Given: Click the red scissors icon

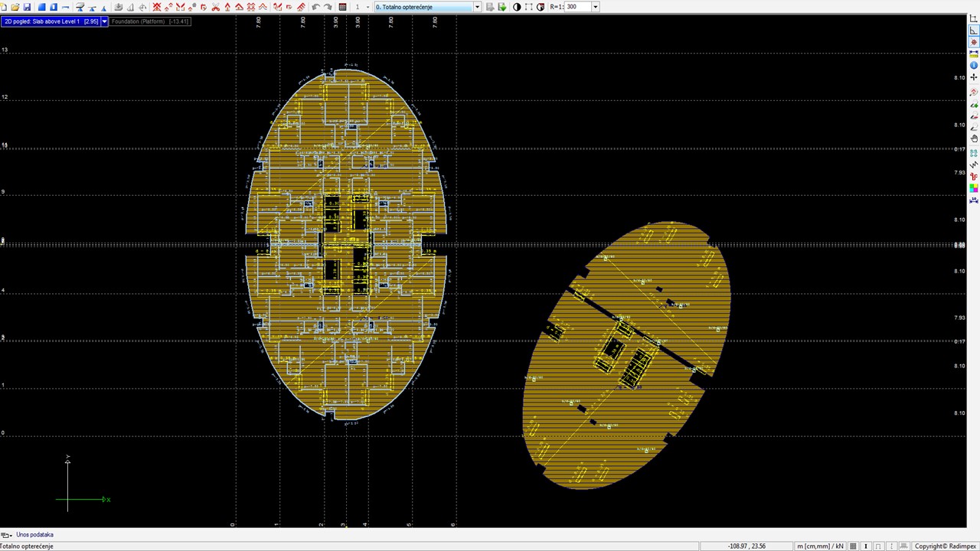Looking at the screenshot, I should tap(216, 7).
